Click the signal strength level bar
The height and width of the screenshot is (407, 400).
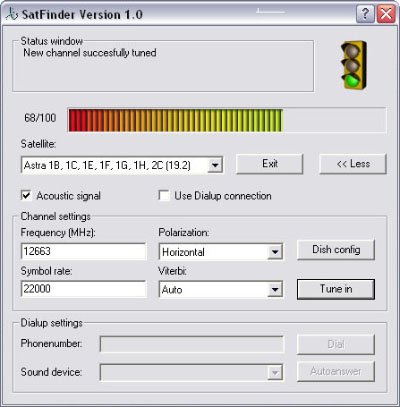pos(227,120)
